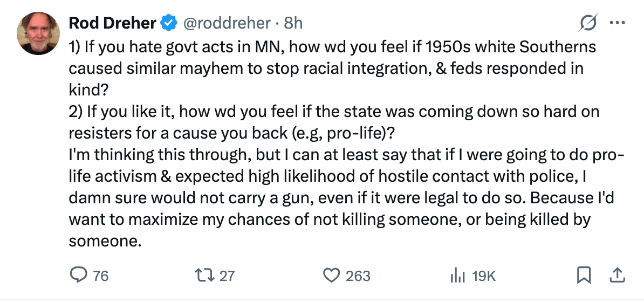The width and height of the screenshot is (644, 302).
Task: Click the 27 reposts count
Action: tap(227, 276)
